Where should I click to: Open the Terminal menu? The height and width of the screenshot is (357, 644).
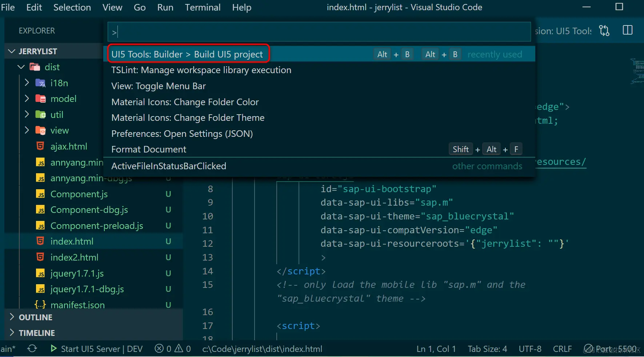tap(203, 7)
